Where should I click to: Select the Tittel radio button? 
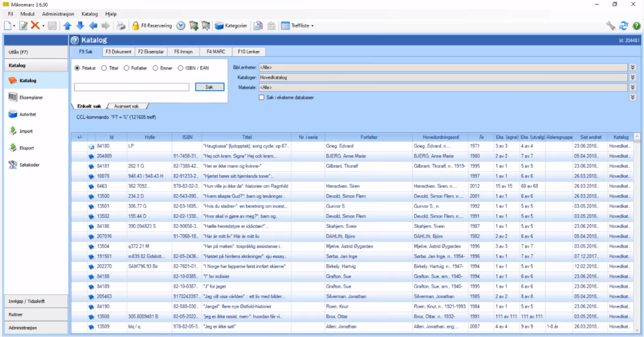pos(104,68)
